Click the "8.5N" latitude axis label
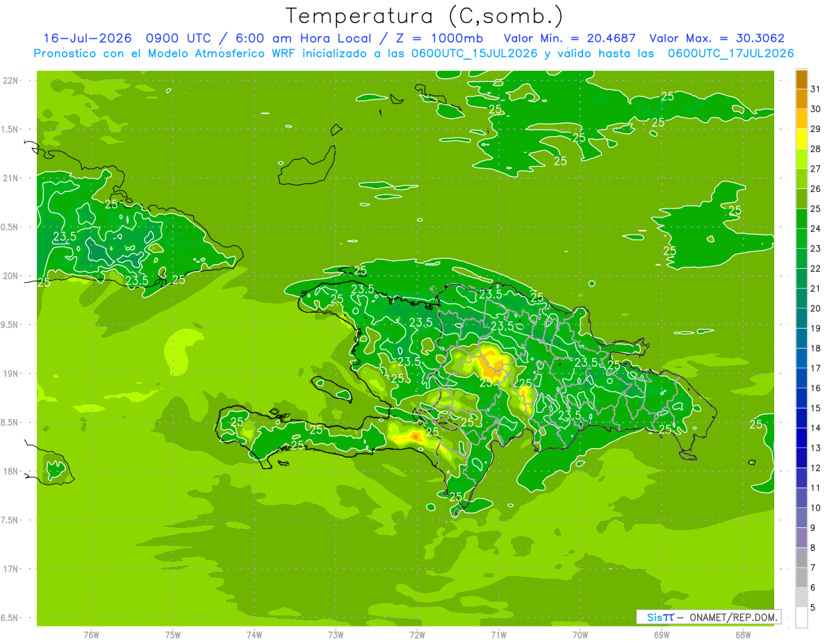This screenshot has height=644, width=834. [x=10, y=422]
